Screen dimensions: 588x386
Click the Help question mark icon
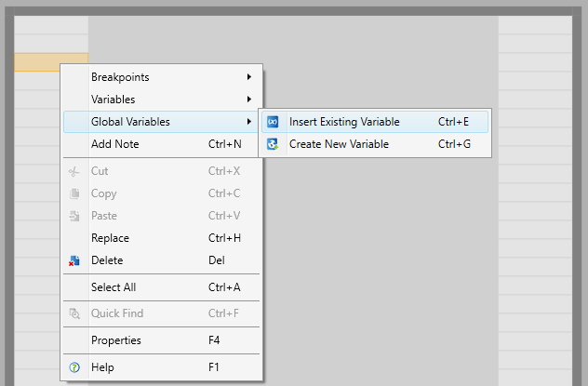click(x=74, y=367)
